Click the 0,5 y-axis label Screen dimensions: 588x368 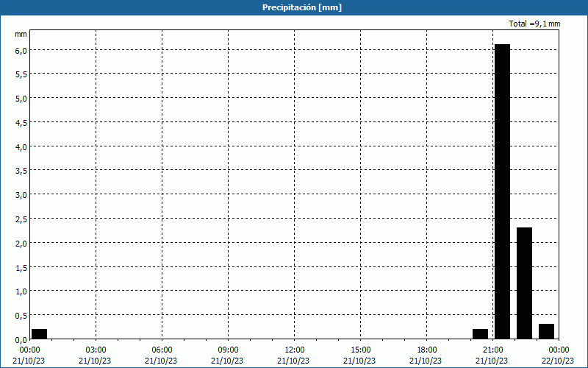(21, 316)
